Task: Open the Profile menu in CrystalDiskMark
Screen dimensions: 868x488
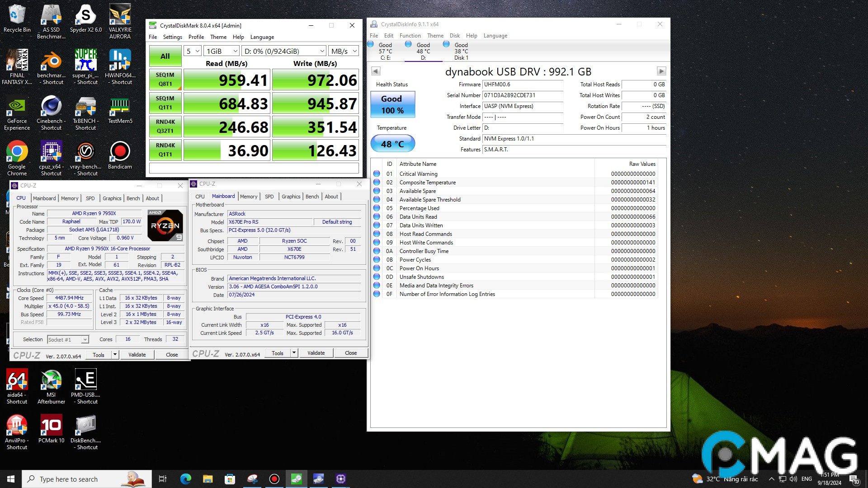Action: click(x=196, y=37)
